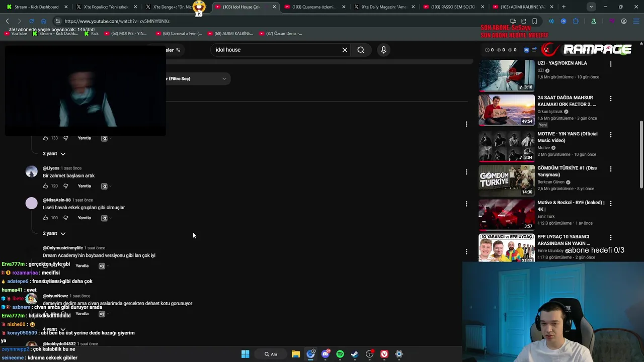This screenshot has width=644, height=362.
Task: Open the Kick bookmark in the bookmarks bar
Action: click(91, 34)
